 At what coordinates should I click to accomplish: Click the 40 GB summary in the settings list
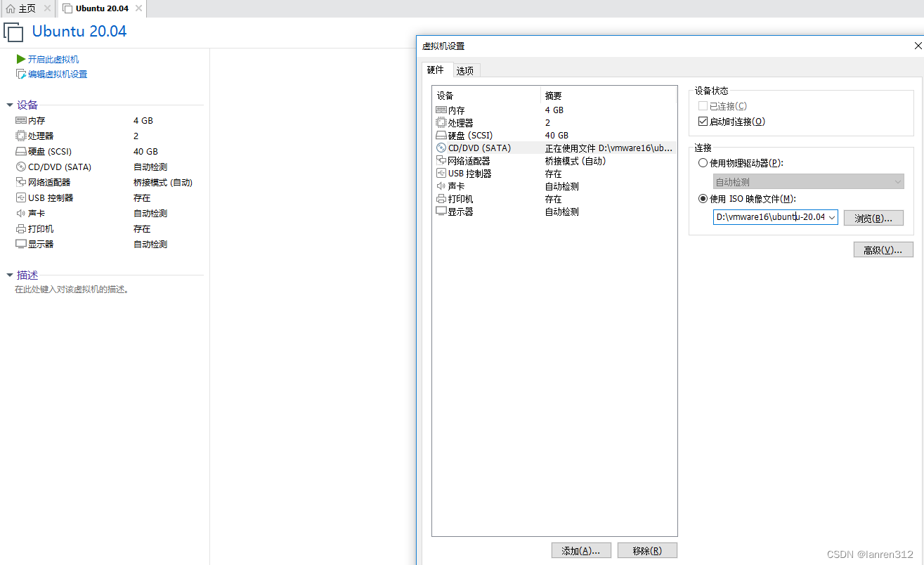557,136
